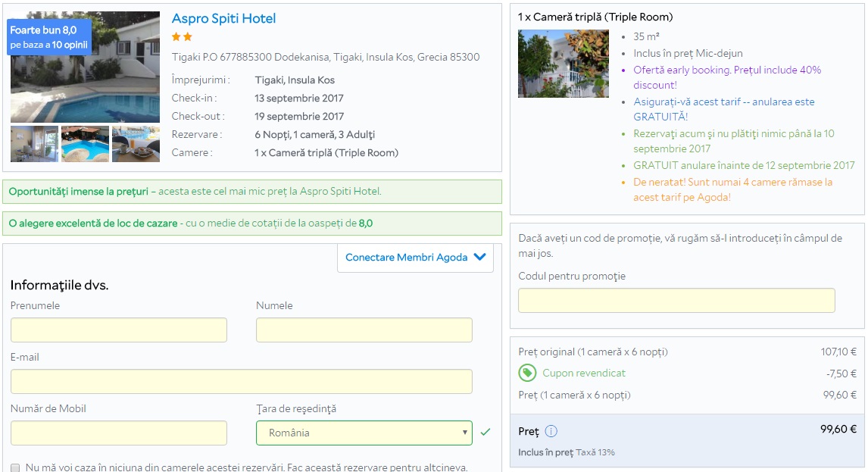Expand Conectare Membri Agoda menu
Viewport: 868px width, 472px height.
pos(415,258)
